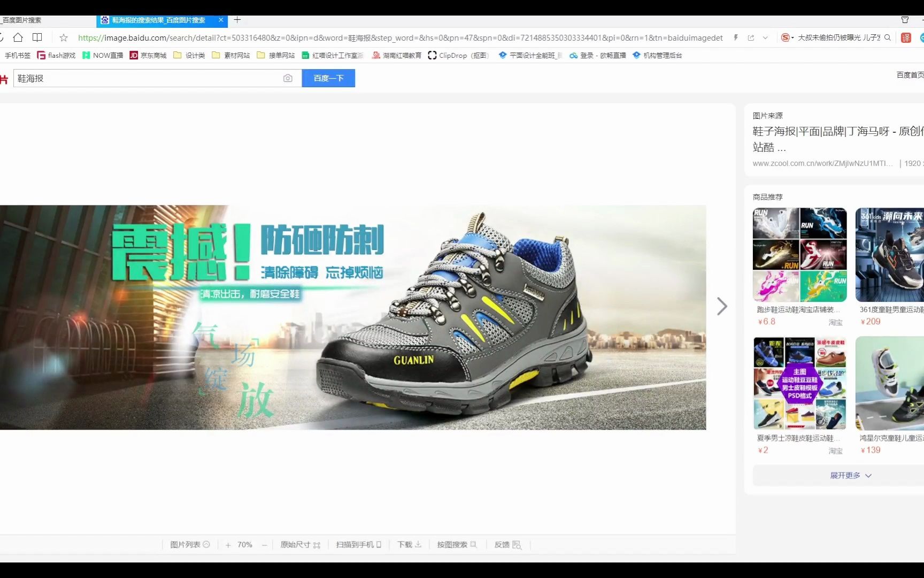Open the 机构管理后台 bookmark

pyautogui.click(x=657, y=55)
